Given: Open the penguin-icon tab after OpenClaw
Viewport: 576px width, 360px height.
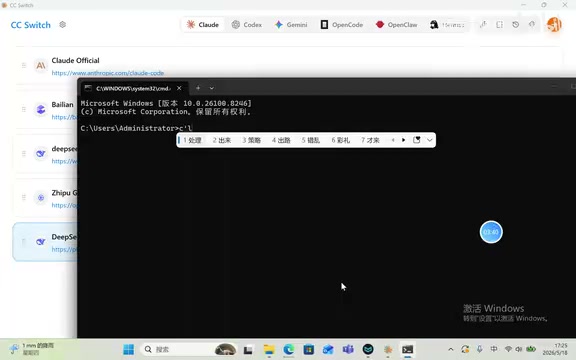Looking at the screenshot, I should point(447,25).
